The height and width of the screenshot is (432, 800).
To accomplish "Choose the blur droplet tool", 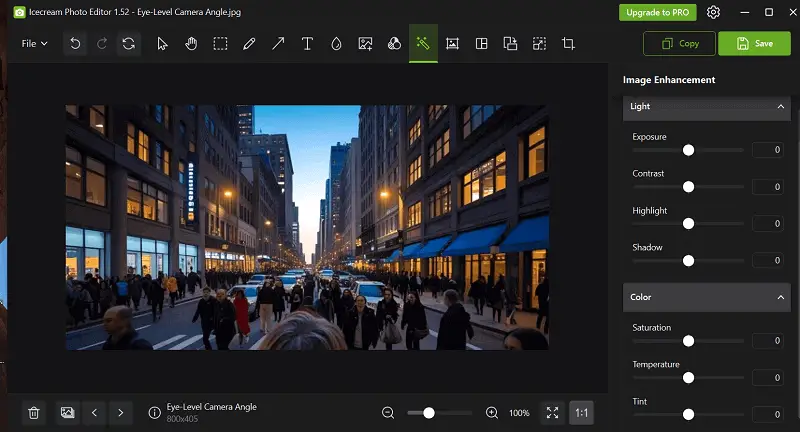I will coord(336,44).
